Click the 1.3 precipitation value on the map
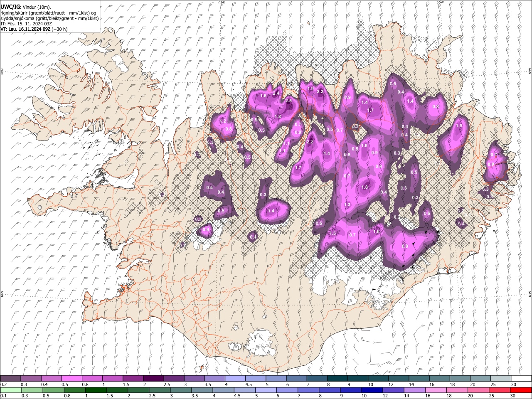The height and width of the screenshot is (399, 532). (347, 205)
